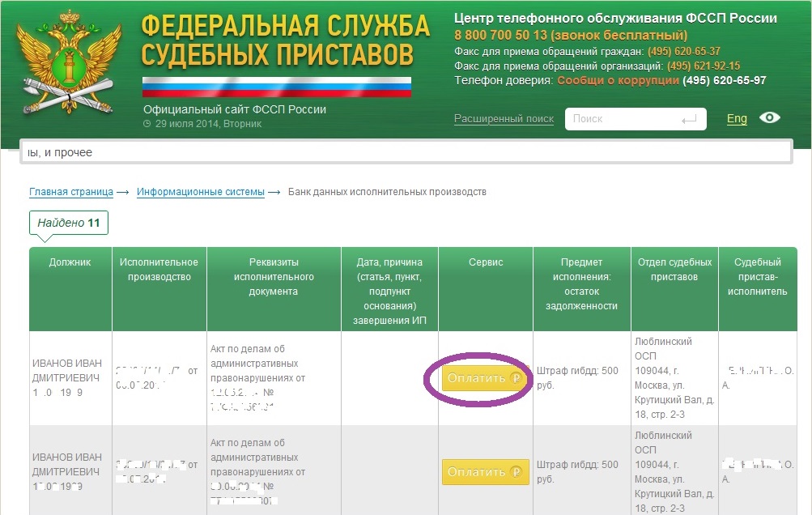The height and width of the screenshot is (515, 812).
Task: Click the Найдено 11 results tab
Action: 68,223
